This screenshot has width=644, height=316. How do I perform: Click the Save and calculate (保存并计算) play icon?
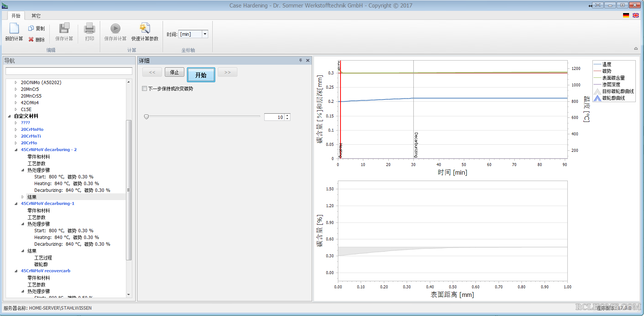click(x=115, y=28)
